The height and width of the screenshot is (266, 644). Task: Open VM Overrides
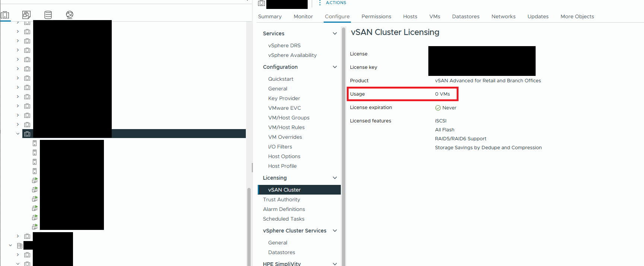coord(285,137)
